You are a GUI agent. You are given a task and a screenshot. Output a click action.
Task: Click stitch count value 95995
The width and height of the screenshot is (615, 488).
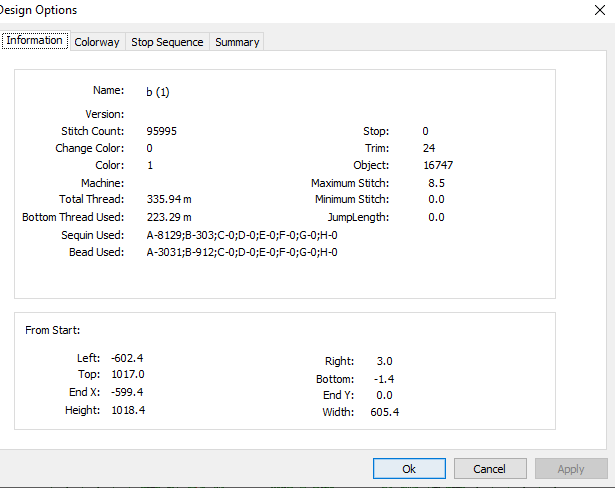tap(162, 131)
